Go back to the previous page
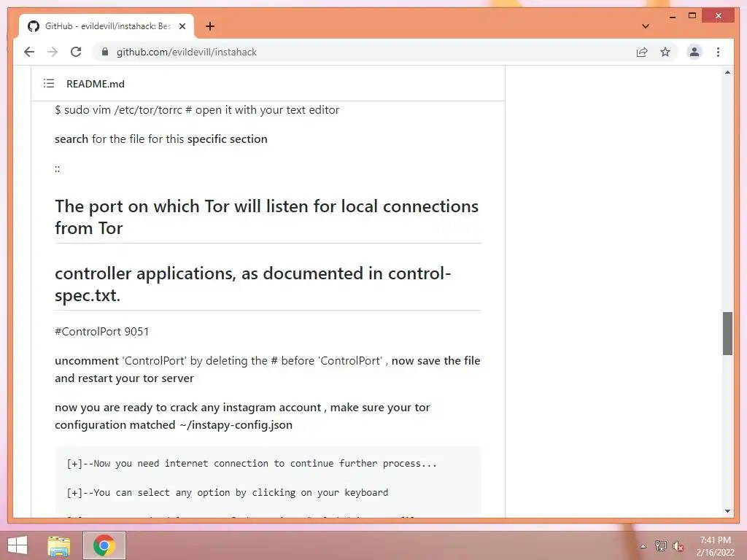The width and height of the screenshot is (747, 560). [29, 52]
